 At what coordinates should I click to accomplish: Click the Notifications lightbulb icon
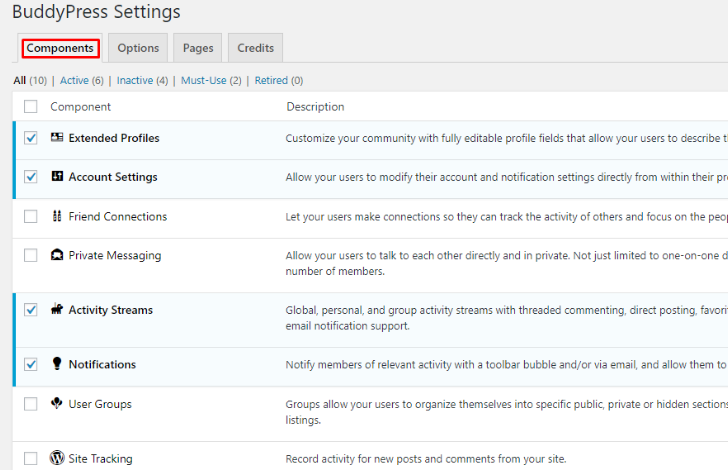57,363
